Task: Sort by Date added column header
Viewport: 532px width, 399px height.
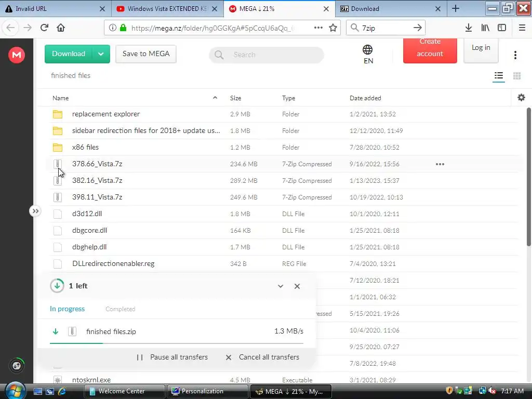Action: coord(365,98)
